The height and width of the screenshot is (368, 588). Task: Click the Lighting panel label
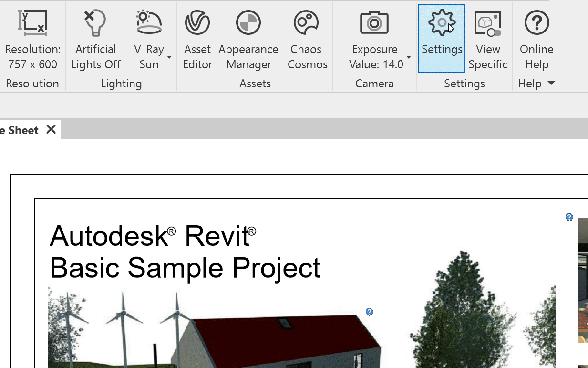click(x=121, y=84)
